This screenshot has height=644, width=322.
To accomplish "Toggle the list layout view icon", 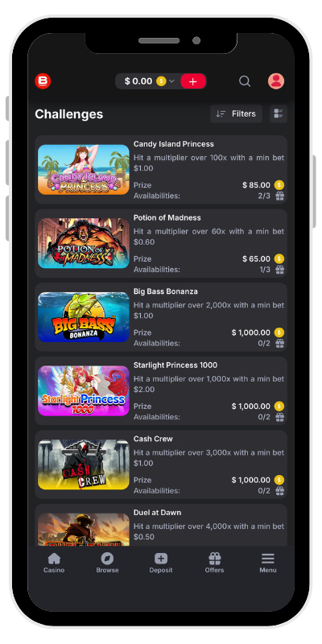I will point(279,114).
